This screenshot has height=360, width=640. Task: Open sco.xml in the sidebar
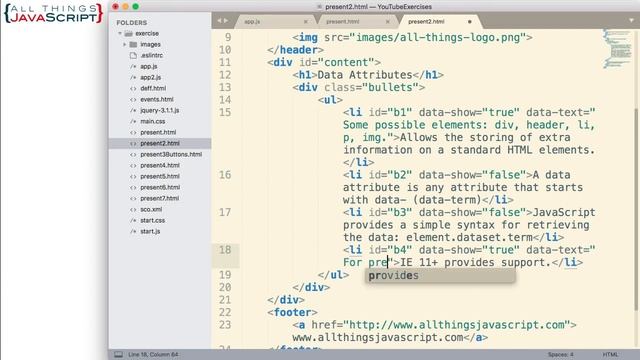tap(151, 210)
